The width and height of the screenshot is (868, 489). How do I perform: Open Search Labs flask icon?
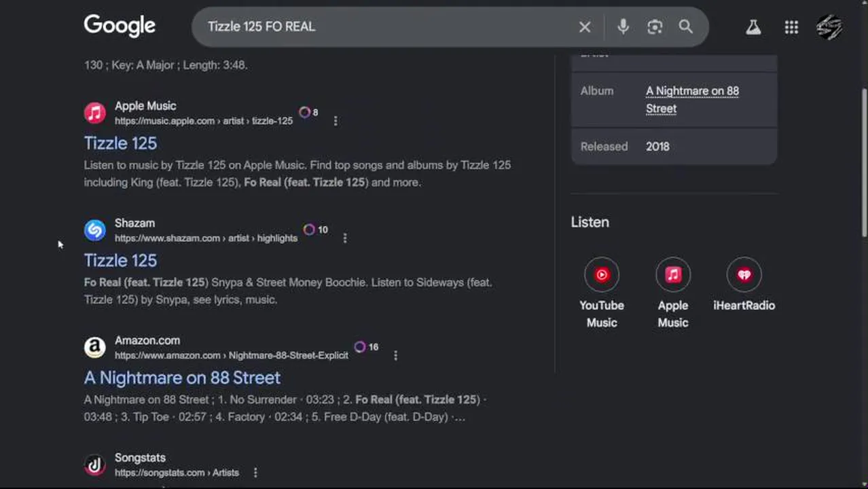[753, 27]
